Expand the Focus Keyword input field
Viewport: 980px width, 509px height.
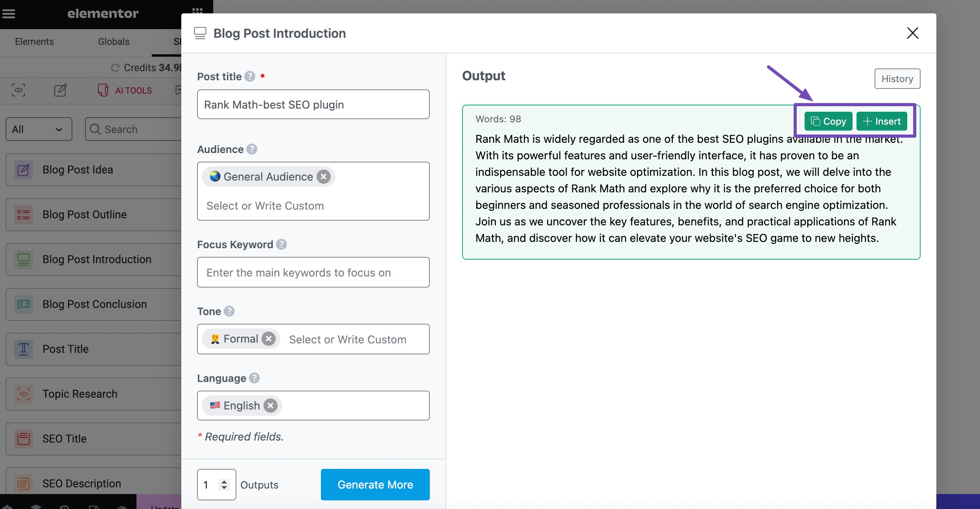coord(314,272)
